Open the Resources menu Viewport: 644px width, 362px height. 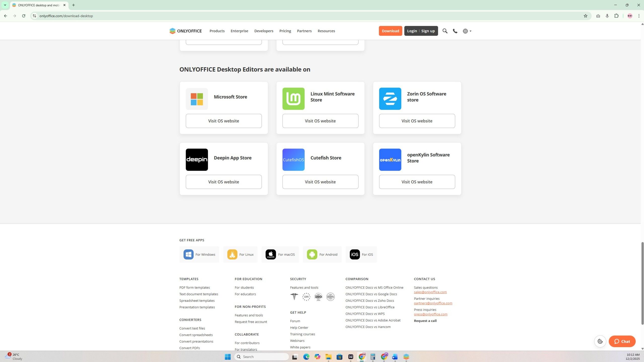(326, 31)
